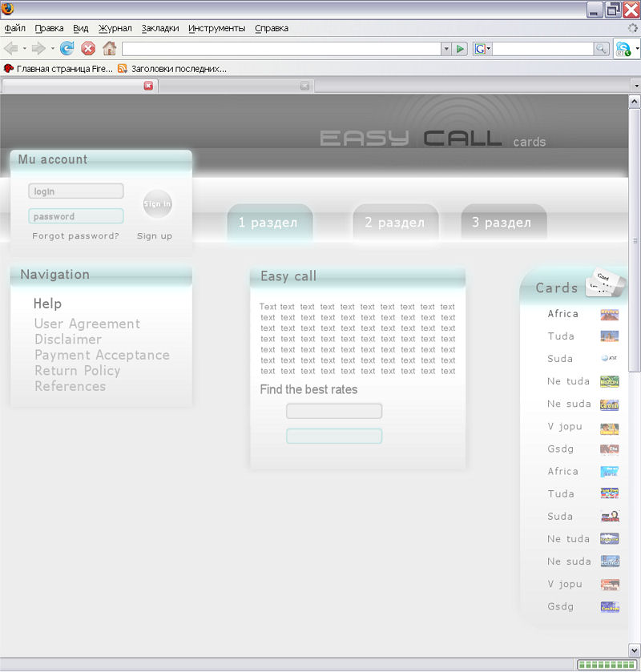641x672 pixels.
Task: Click the RSS icon next to bookmark toolbar
Action: point(122,69)
